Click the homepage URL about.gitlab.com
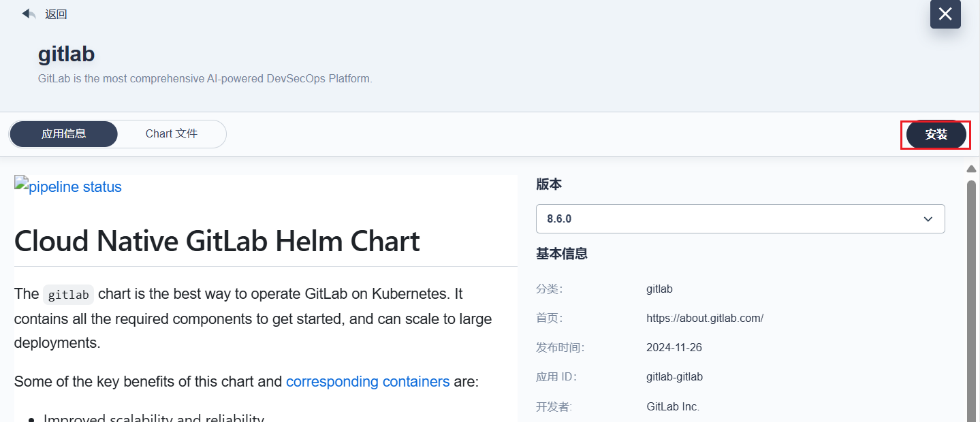This screenshot has width=980, height=422. [704, 319]
